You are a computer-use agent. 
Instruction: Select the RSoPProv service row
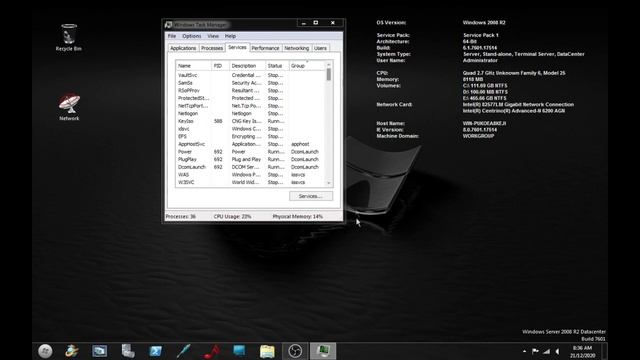251,91
